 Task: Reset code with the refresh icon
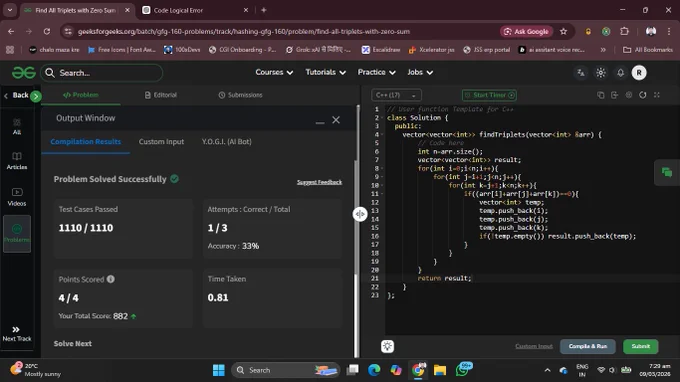tap(643, 95)
